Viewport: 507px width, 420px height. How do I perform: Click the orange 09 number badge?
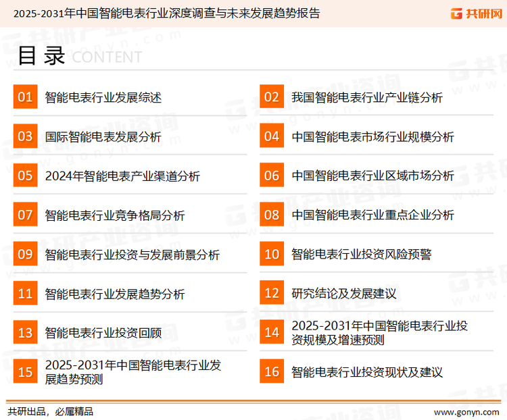click(x=25, y=254)
